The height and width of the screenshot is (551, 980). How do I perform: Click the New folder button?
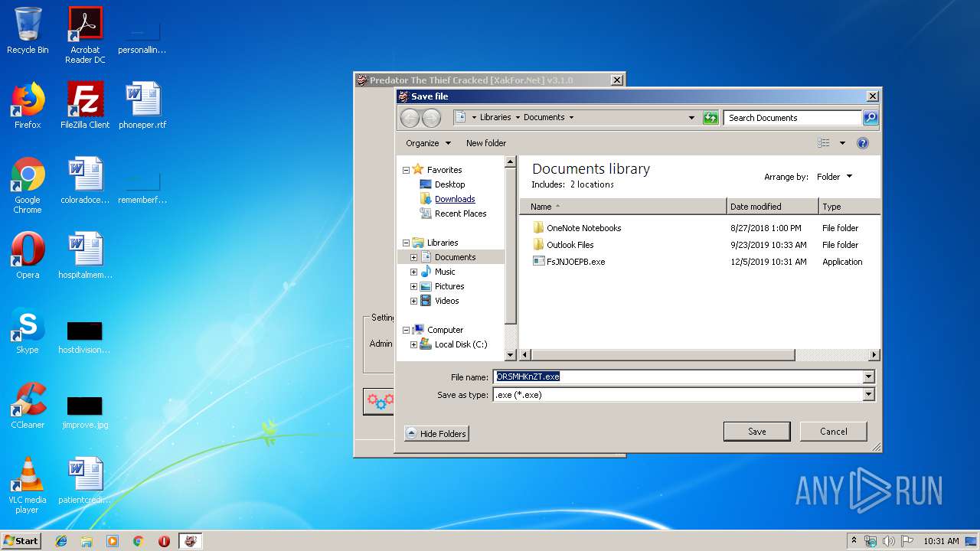tap(486, 143)
